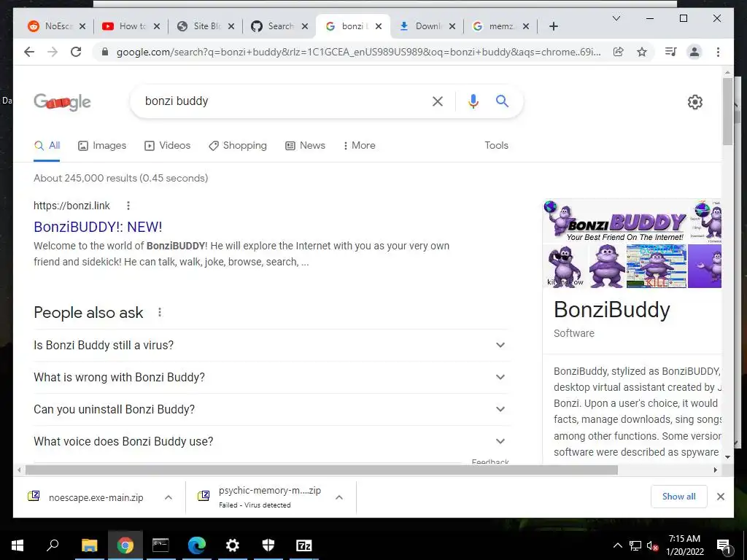
Task: Open 7-Zip from the taskbar
Action: click(x=304, y=545)
